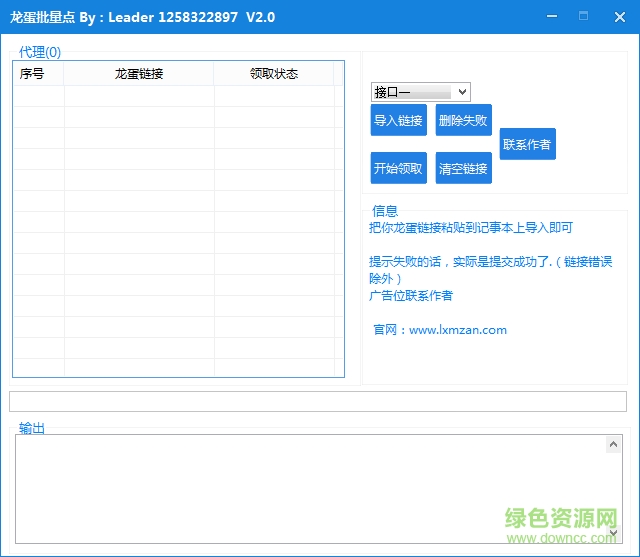Click the progress bar below the table
Screen dimensions: 640x557
coord(318,402)
